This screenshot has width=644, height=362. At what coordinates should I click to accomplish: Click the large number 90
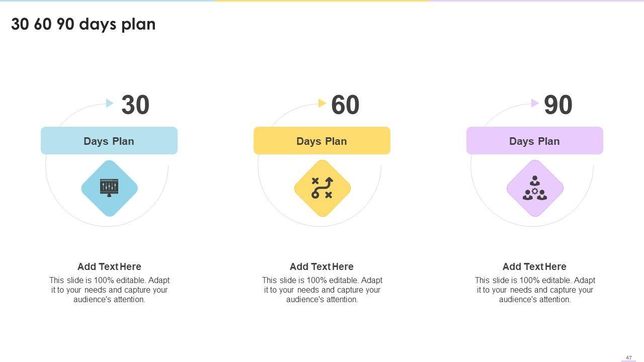point(558,106)
